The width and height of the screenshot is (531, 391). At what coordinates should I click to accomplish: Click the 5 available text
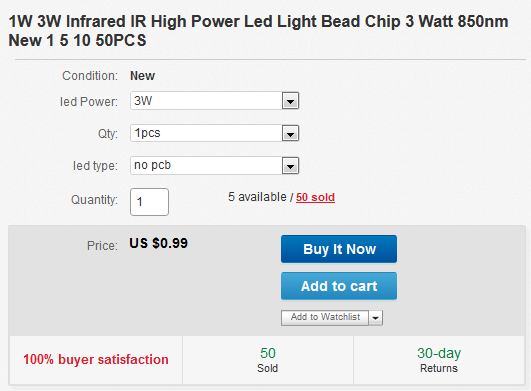click(257, 197)
